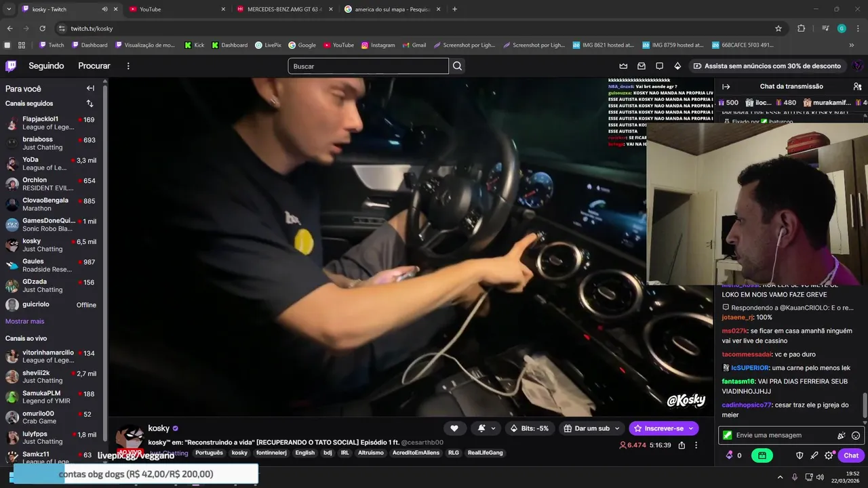Click the Twitch home logo
868x488 pixels.
coord(11,66)
